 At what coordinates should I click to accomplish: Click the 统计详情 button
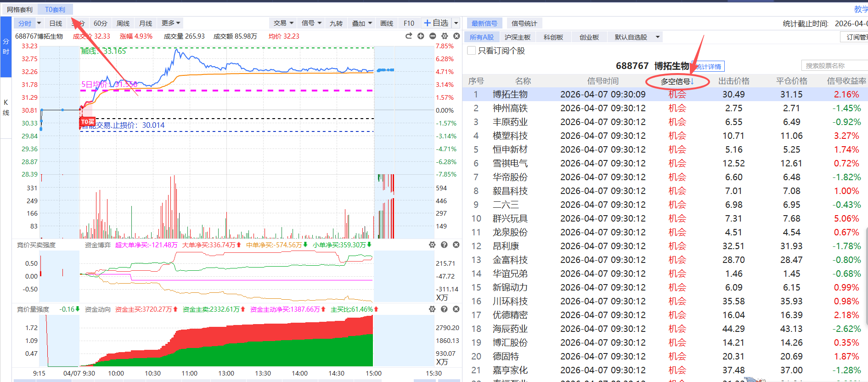click(709, 67)
